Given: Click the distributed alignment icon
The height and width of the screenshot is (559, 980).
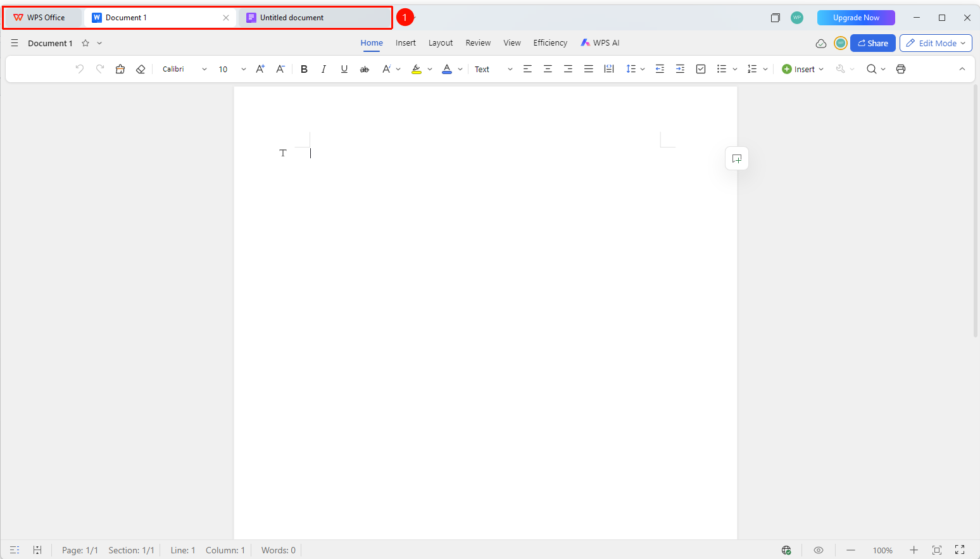Looking at the screenshot, I should [609, 69].
